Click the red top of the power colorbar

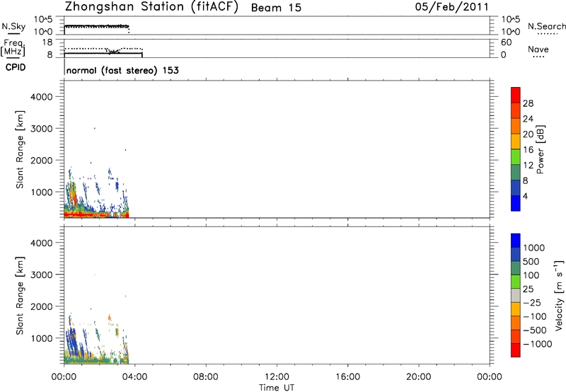(x=516, y=95)
